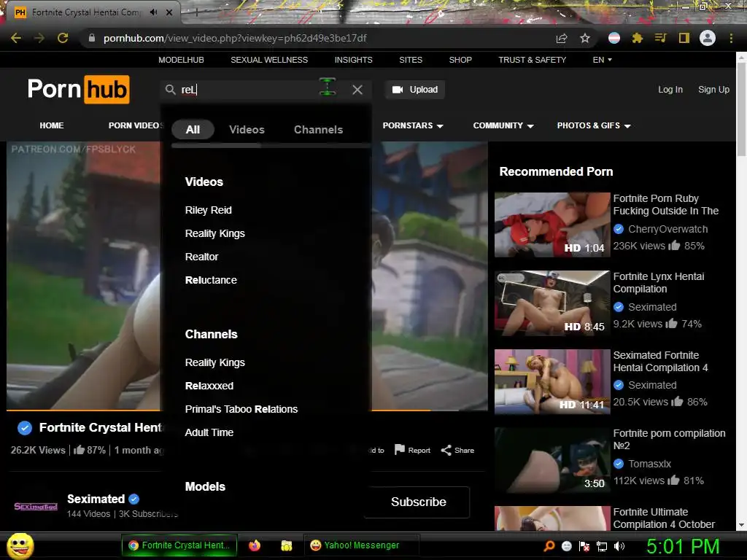747x560 pixels.
Task: Open the Seximated channel name link
Action: pos(96,499)
